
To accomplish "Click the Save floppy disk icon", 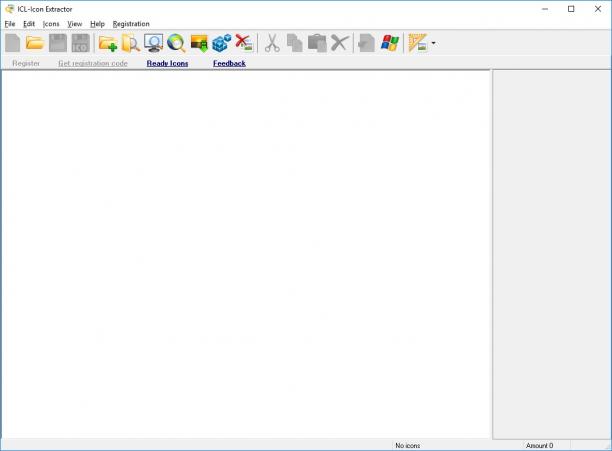I will tap(58, 43).
